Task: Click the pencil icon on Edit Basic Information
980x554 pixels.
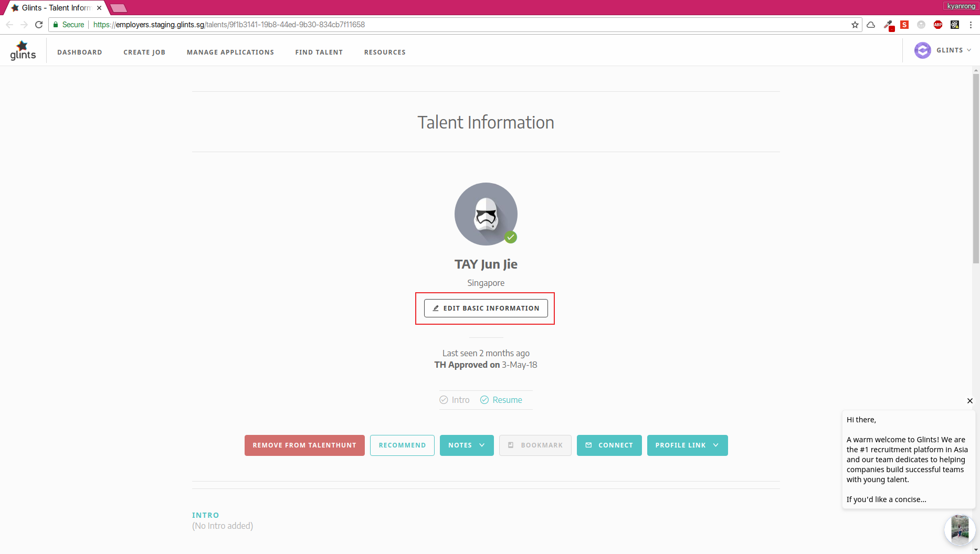Action: point(435,308)
